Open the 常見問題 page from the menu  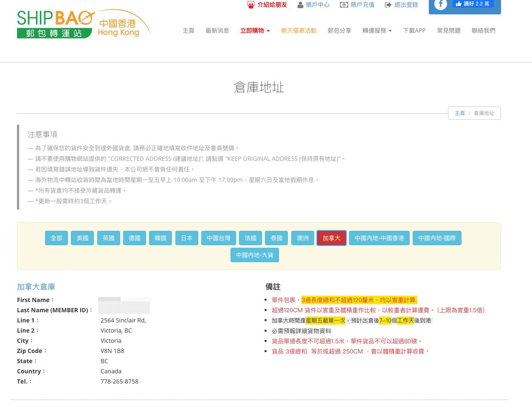(448, 31)
